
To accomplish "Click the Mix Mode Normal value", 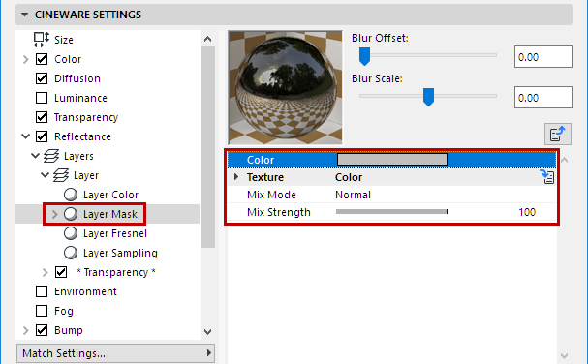I will tap(353, 195).
